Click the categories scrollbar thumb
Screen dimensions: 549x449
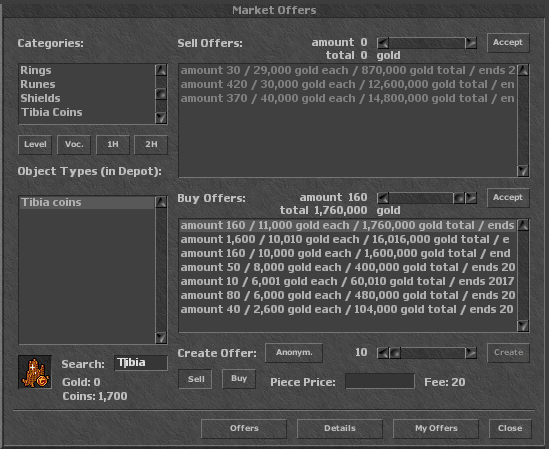161,94
